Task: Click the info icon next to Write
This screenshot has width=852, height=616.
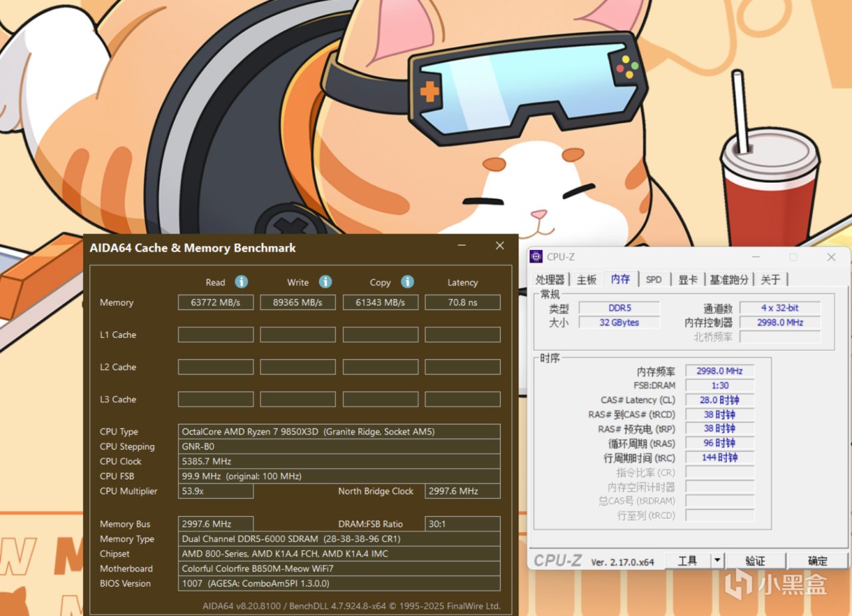Action: (x=325, y=282)
